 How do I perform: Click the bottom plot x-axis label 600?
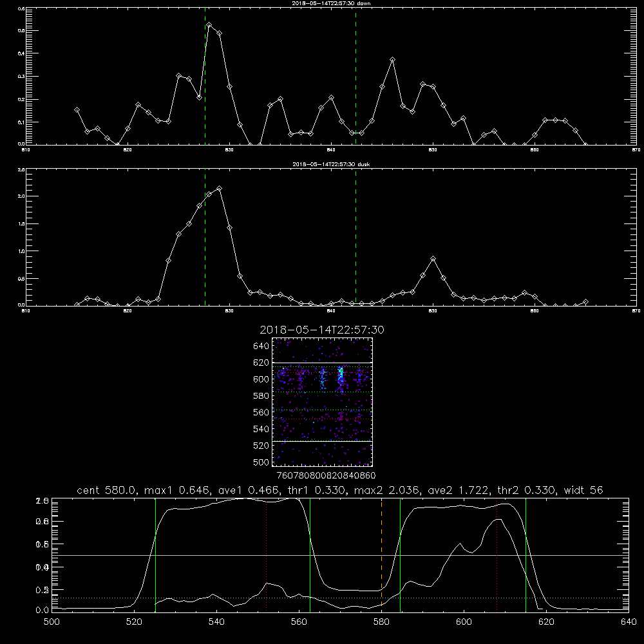[x=464, y=622]
